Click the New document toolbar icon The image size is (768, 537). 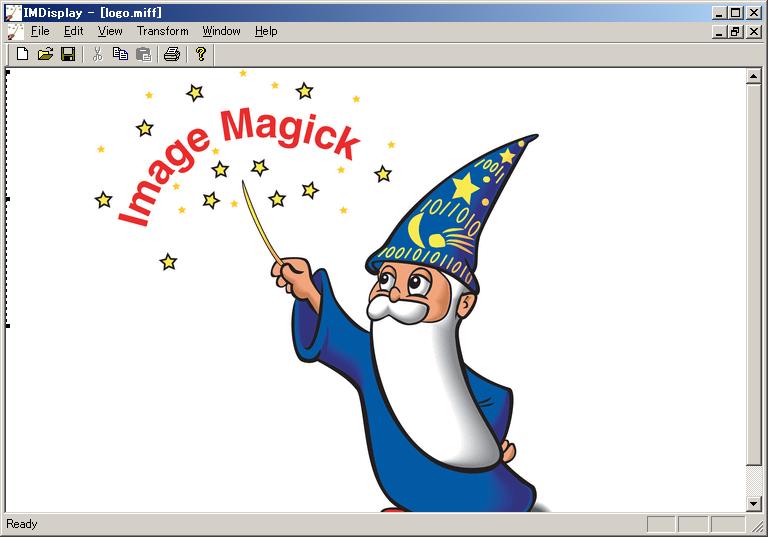click(22, 54)
